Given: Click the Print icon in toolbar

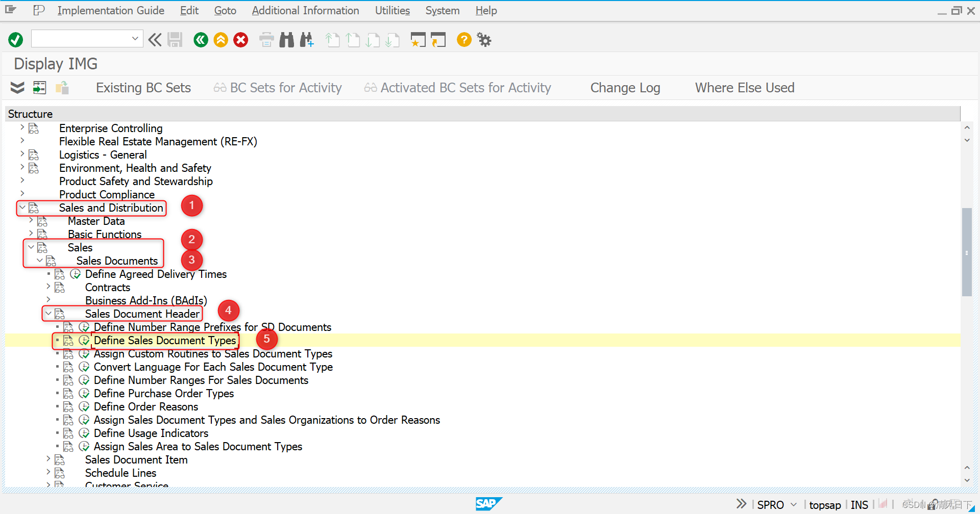Looking at the screenshot, I should pyautogui.click(x=266, y=39).
